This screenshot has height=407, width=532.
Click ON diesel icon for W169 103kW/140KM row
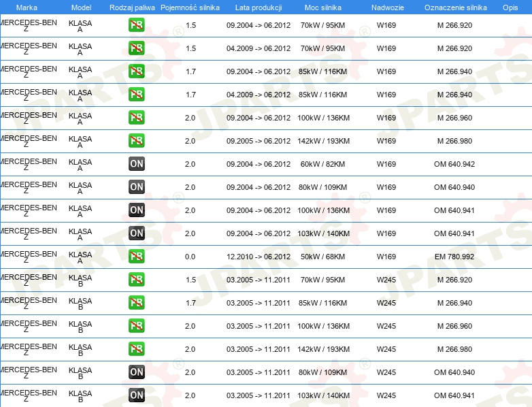pos(136,233)
